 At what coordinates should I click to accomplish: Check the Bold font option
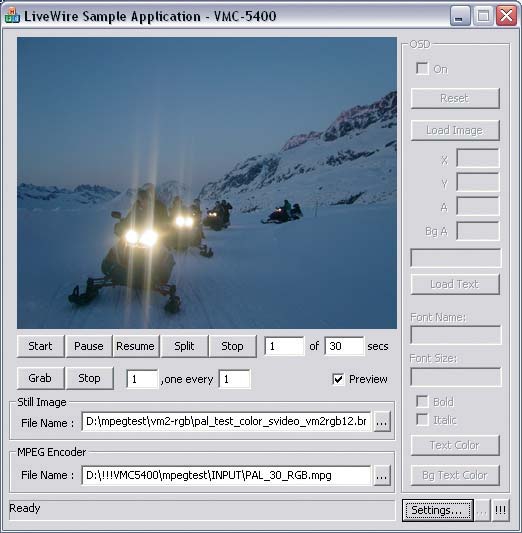[x=422, y=401]
